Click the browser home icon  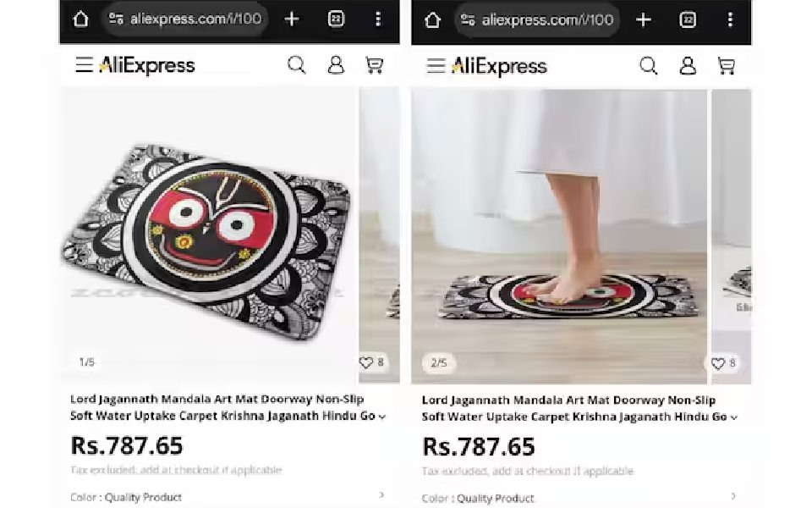(x=80, y=19)
